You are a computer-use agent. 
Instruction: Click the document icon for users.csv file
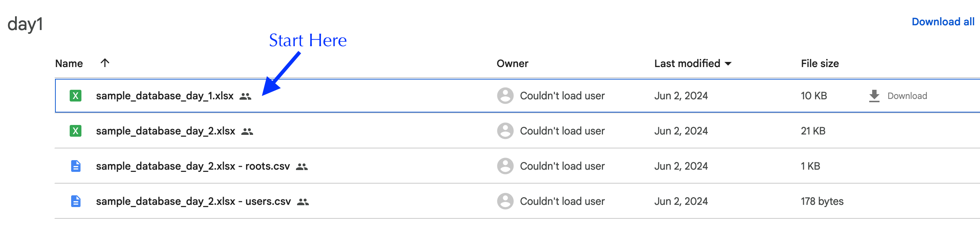pos(76,202)
